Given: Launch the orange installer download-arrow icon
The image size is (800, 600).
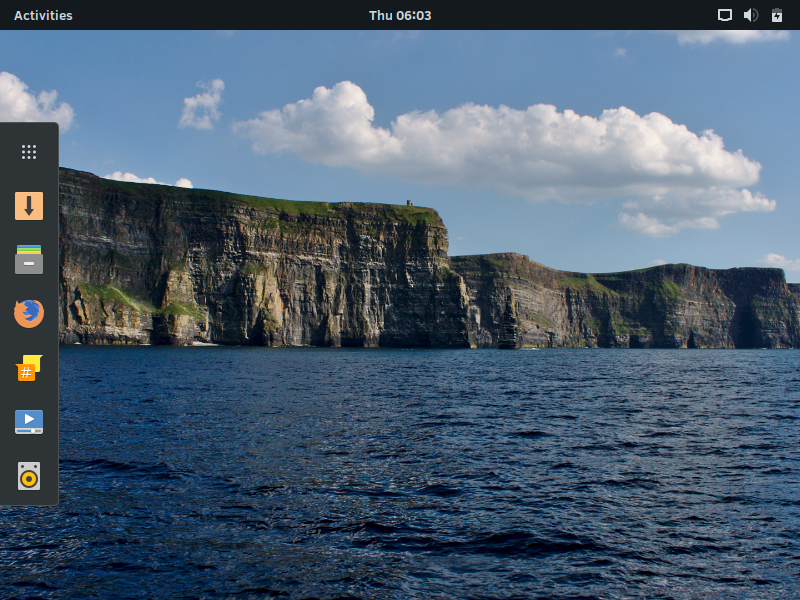Looking at the screenshot, I should [x=29, y=206].
